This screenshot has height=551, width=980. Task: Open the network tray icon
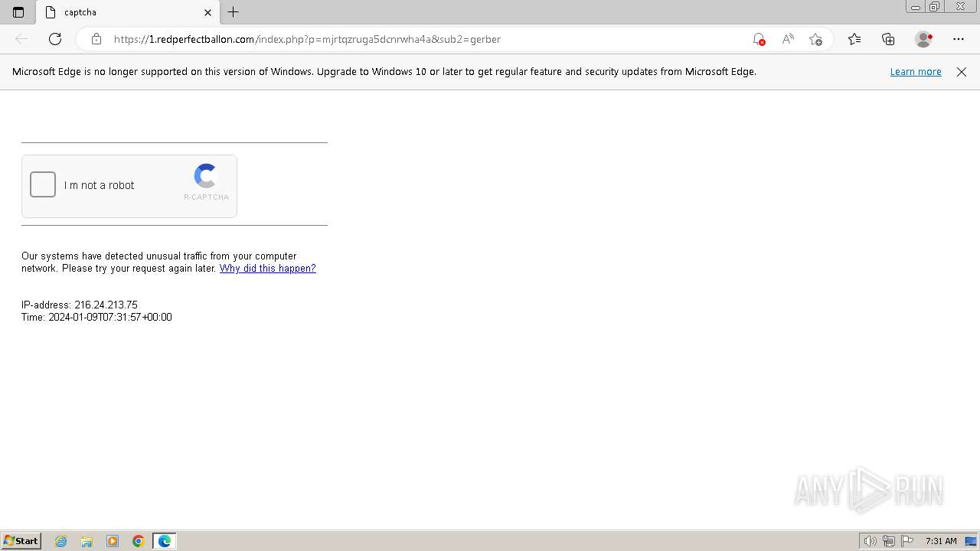pyautogui.click(x=889, y=541)
